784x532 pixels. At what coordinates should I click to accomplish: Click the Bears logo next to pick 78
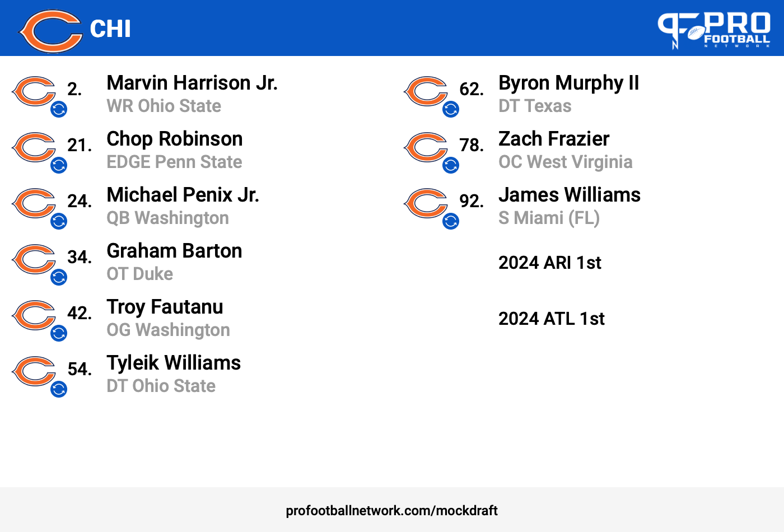click(426, 147)
